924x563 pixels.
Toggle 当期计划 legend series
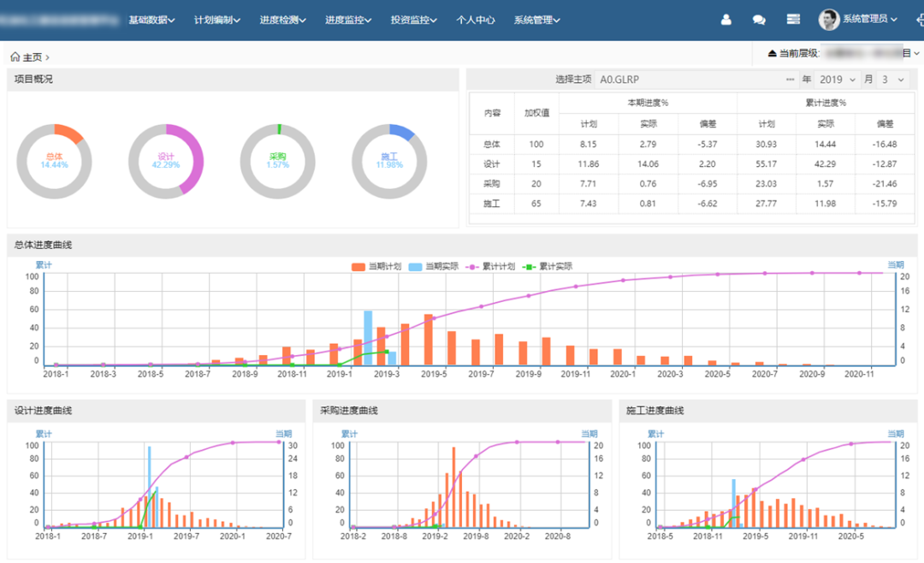[x=376, y=266]
